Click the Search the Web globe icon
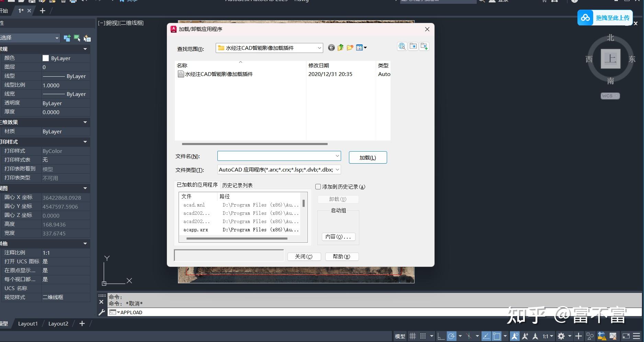Viewport: 644px width, 342px height. 402,46
